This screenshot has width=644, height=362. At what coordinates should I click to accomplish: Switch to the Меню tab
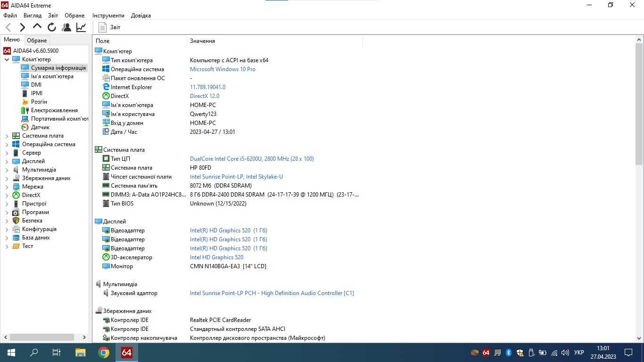pos(12,40)
